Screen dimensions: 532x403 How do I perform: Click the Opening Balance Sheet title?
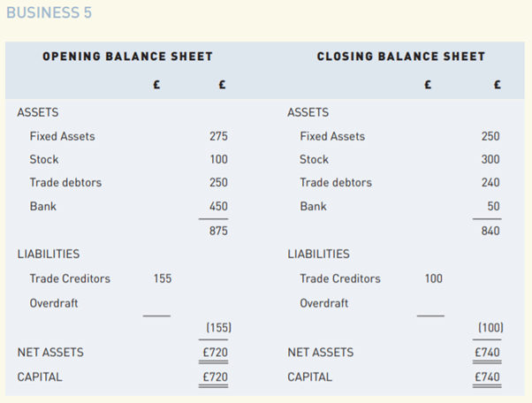(x=128, y=57)
